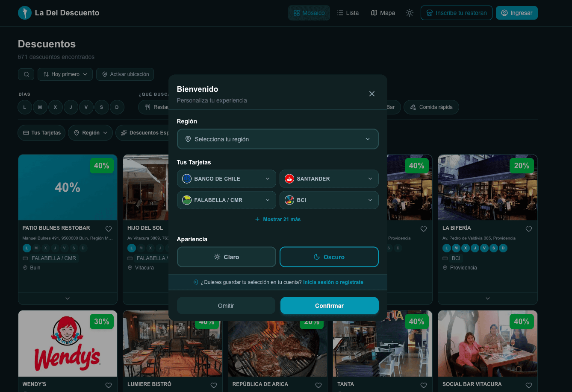572x392 pixels.
Task: Toggle day filter L (Lunes)
Action: tap(25, 107)
